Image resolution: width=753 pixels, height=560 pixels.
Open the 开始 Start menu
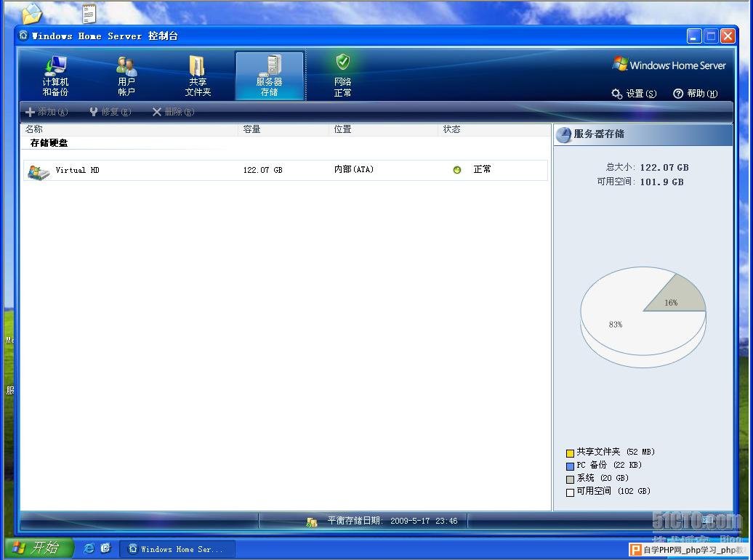tap(39, 548)
